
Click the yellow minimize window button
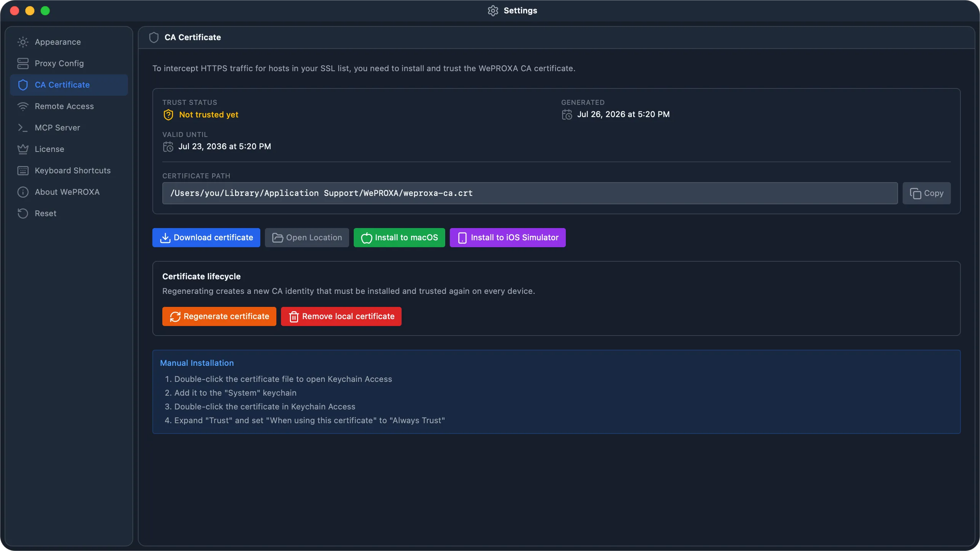(x=30, y=11)
